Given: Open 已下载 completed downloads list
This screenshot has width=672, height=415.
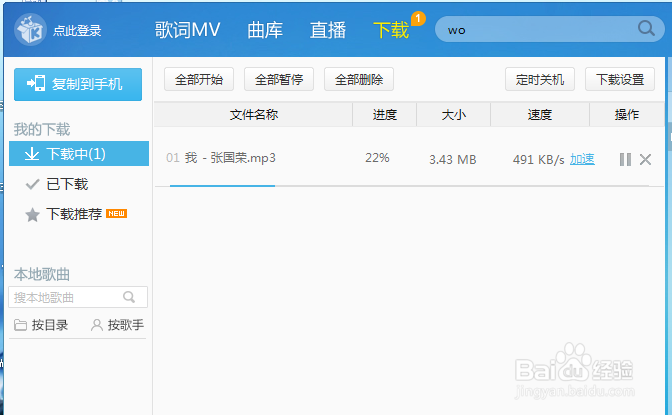Looking at the screenshot, I should pos(67,184).
